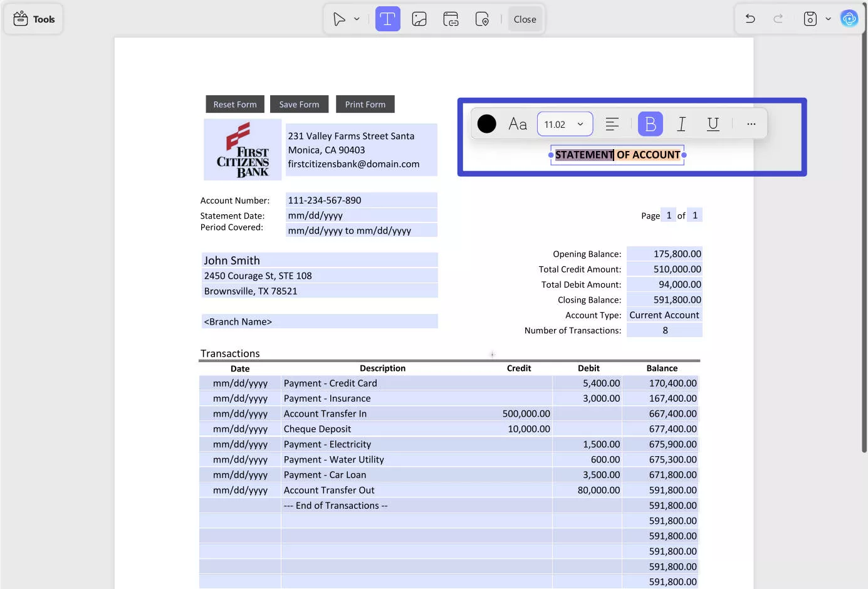Image resolution: width=868 pixels, height=589 pixels.
Task: Toggle underline formatting
Action: coord(713,124)
